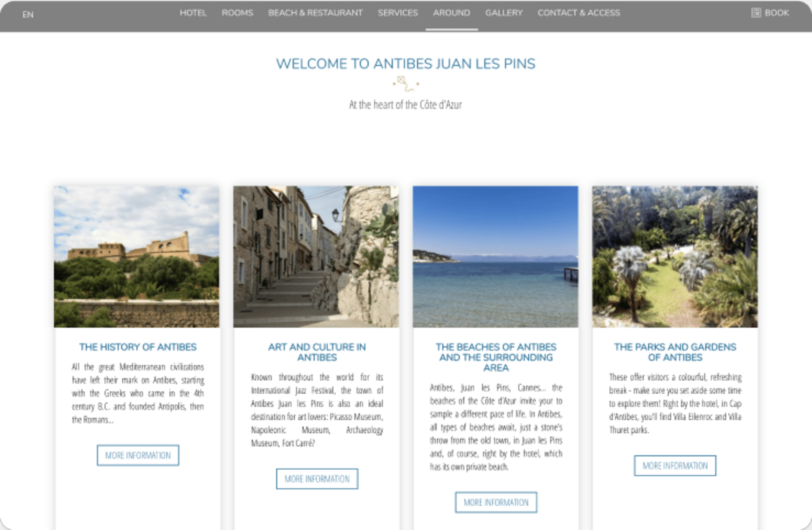812x530 pixels.
Task: Open the EN language selector
Action: 28,15
